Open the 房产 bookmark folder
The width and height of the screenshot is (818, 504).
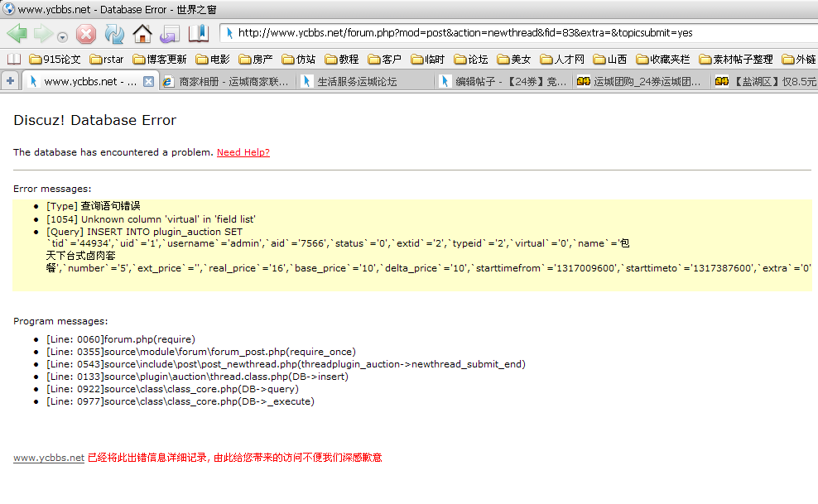(256, 60)
